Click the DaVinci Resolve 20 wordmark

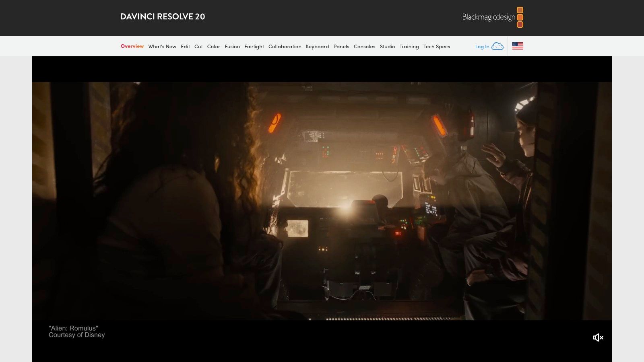163,17
